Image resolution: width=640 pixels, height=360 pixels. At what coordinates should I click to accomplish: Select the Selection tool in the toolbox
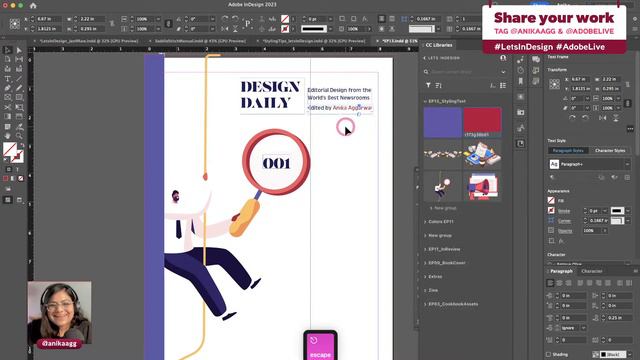tap(7, 50)
